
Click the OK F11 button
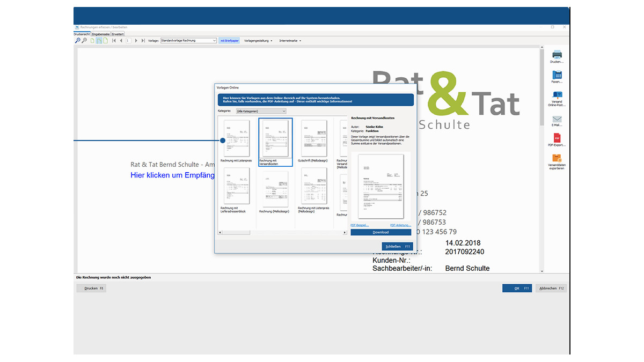click(x=517, y=288)
